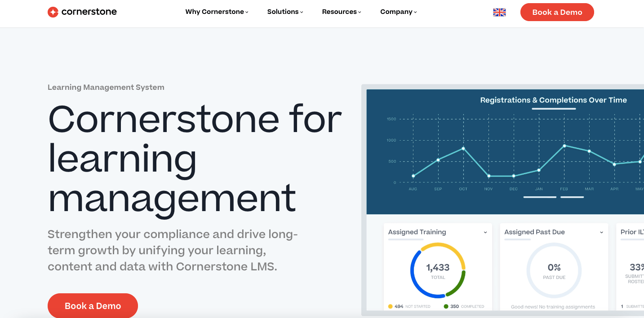The height and width of the screenshot is (318, 644).
Task: Open the Why Cornerstone menu
Action: click(217, 12)
